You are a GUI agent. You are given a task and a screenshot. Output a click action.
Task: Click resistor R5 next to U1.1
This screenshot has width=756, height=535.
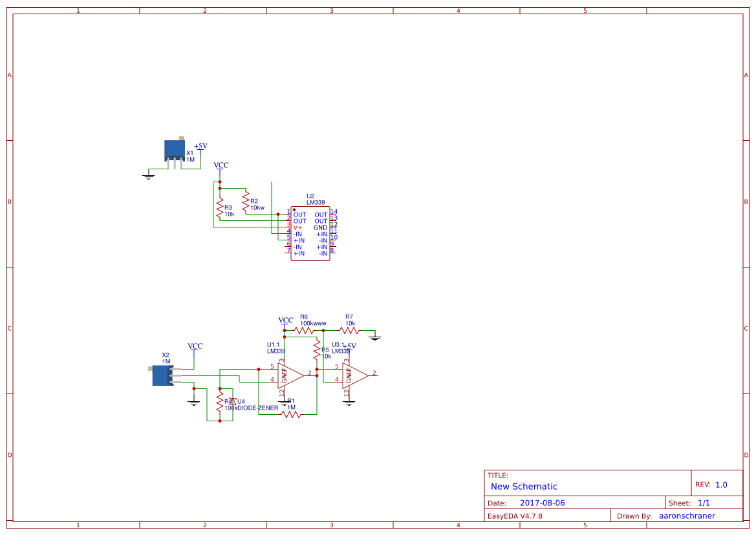coord(317,350)
